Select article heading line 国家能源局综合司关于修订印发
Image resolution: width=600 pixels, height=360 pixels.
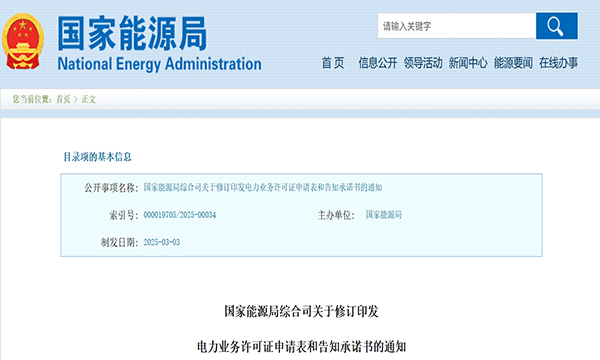pyautogui.click(x=301, y=311)
